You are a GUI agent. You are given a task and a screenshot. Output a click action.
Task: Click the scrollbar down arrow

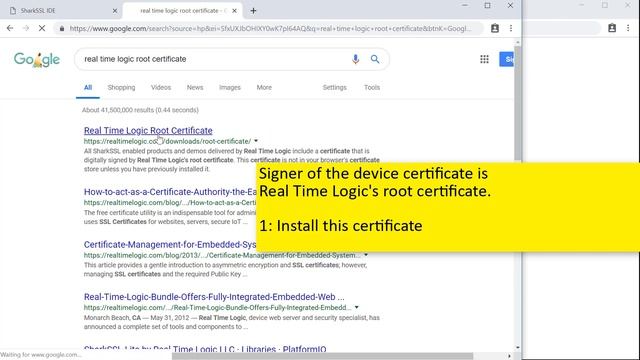(518, 348)
